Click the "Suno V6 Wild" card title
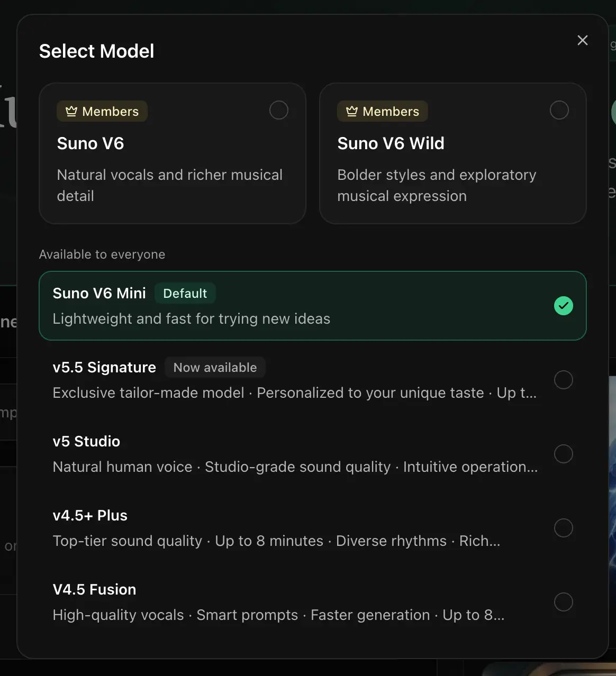This screenshot has height=676, width=616. tap(391, 143)
